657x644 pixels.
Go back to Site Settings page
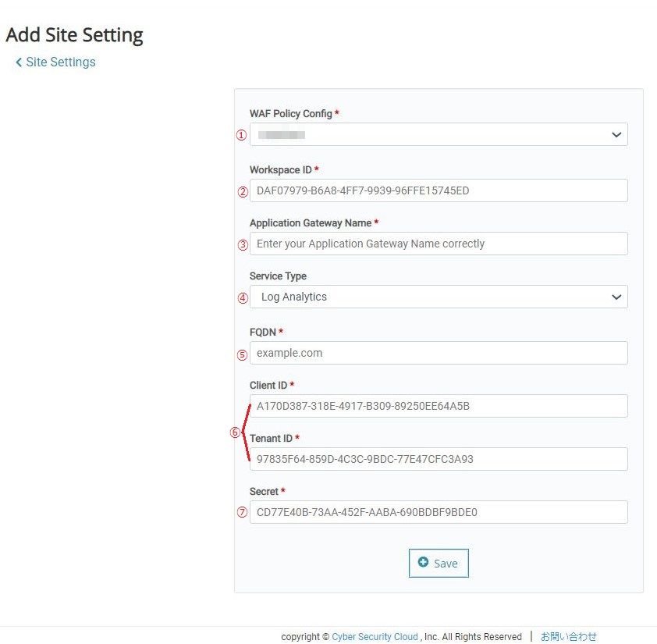click(60, 62)
